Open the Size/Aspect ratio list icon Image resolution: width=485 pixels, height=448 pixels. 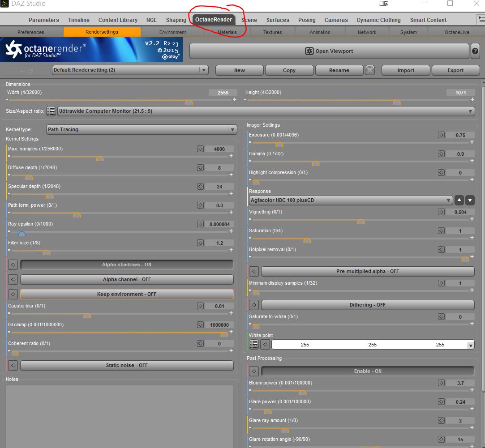(x=51, y=111)
